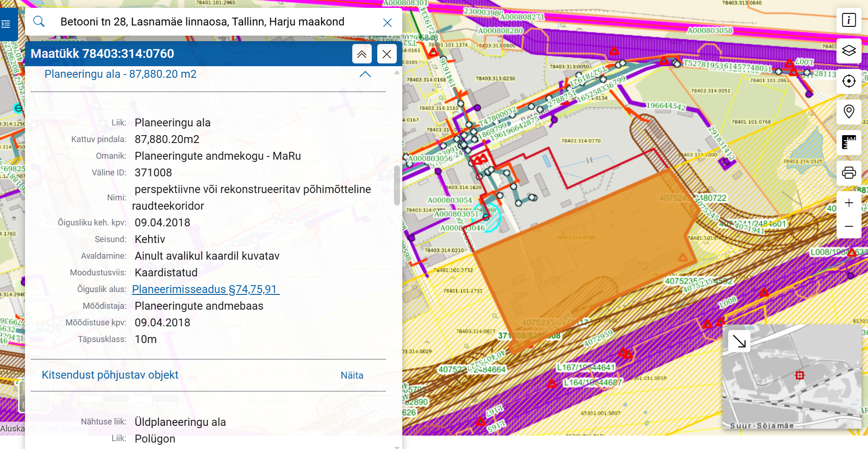Center map on my location

point(849,81)
